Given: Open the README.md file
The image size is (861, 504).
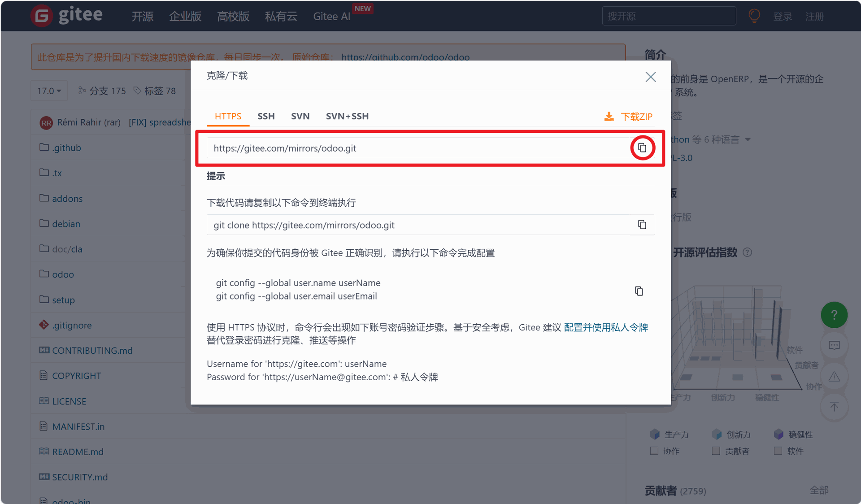Looking at the screenshot, I should pos(78,452).
